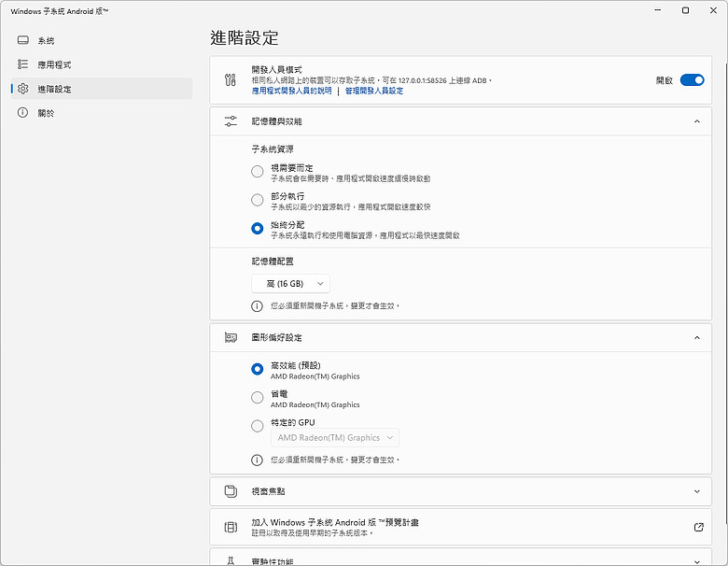Click the 視窗焦點 window icon

231,491
